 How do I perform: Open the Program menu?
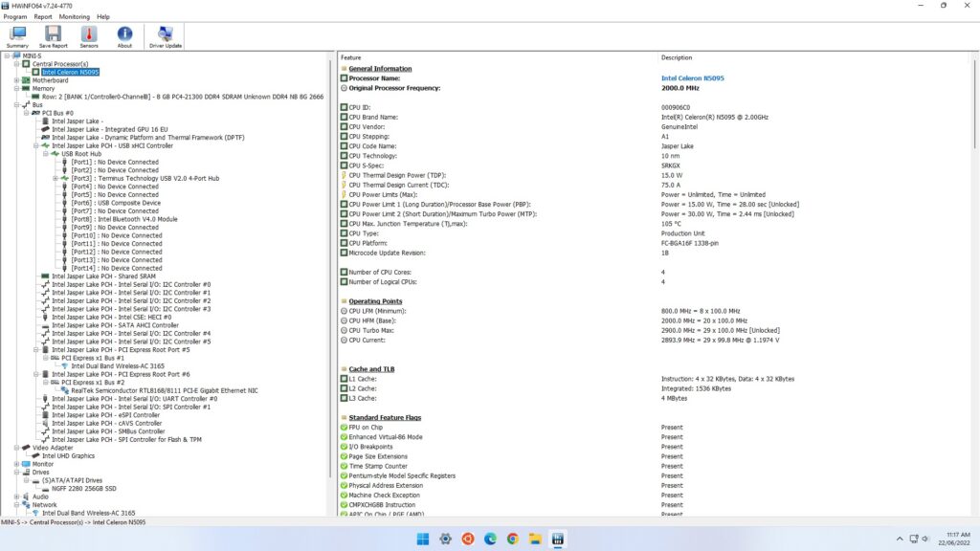click(x=15, y=16)
